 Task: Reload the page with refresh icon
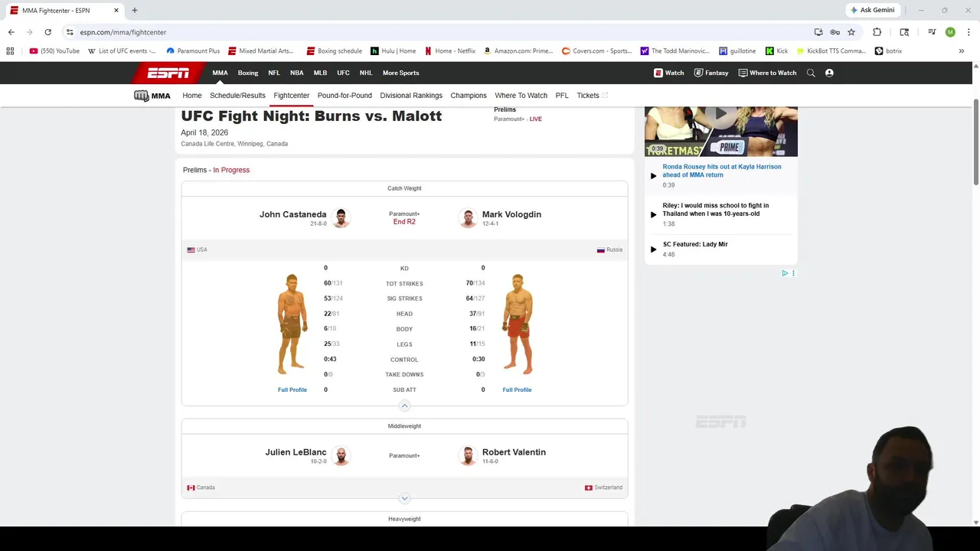point(47,32)
